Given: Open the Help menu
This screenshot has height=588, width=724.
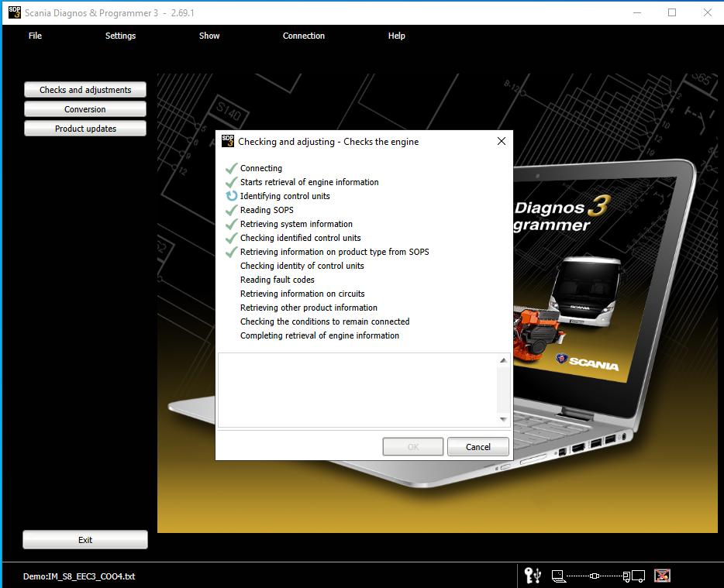Looking at the screenshot, I should pyautogui.click(x=396, y=36).
